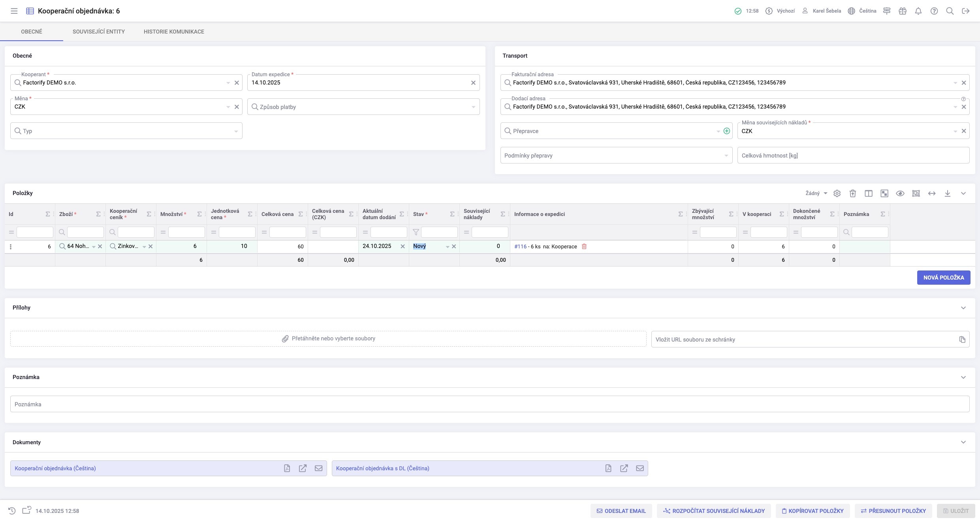Open the Historie komunikace tab
This screenshot has height=522, width=980.
[174, 32]
